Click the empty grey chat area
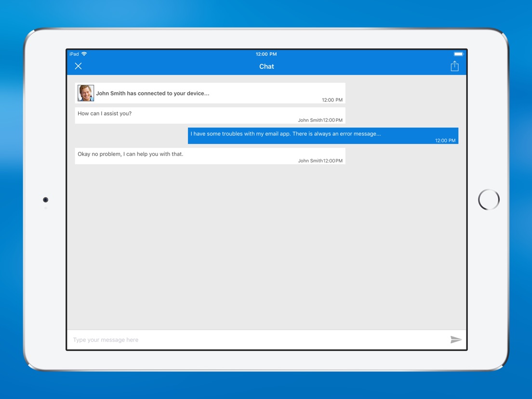Viewport: 532px width, 399px height. coord(266,246)
